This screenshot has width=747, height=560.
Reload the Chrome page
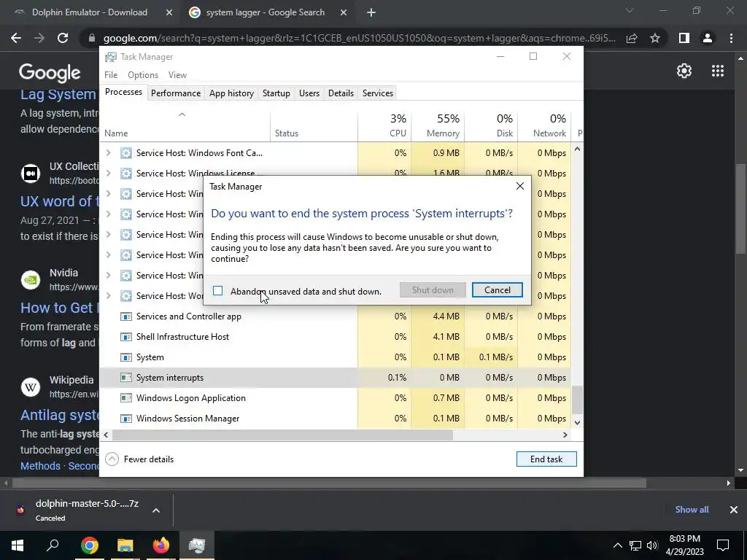coord(63,38)
